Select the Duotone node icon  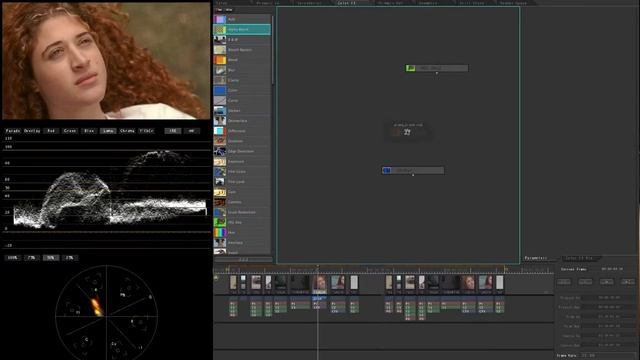click(220, 141)
